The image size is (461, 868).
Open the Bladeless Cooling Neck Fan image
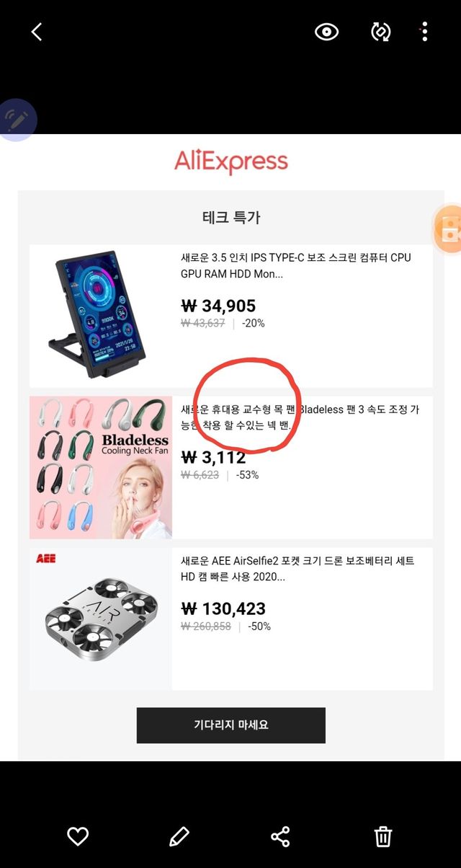(101, 467)
